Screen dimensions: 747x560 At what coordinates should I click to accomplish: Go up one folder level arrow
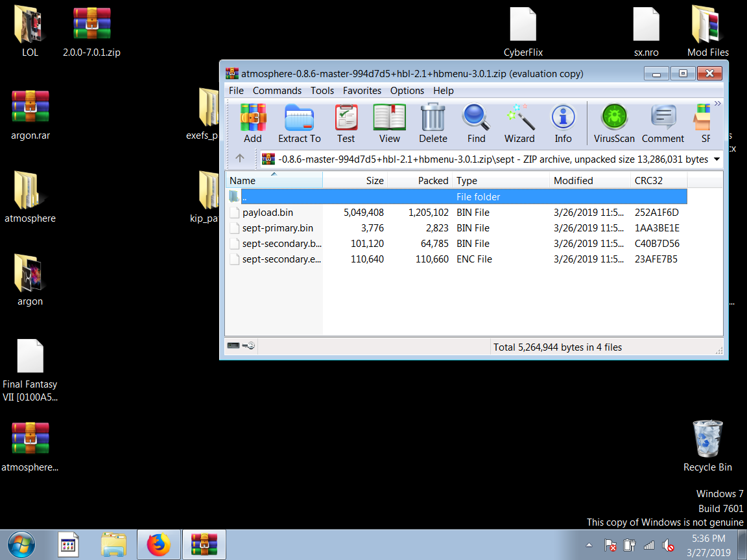click(x=240, y=159)
